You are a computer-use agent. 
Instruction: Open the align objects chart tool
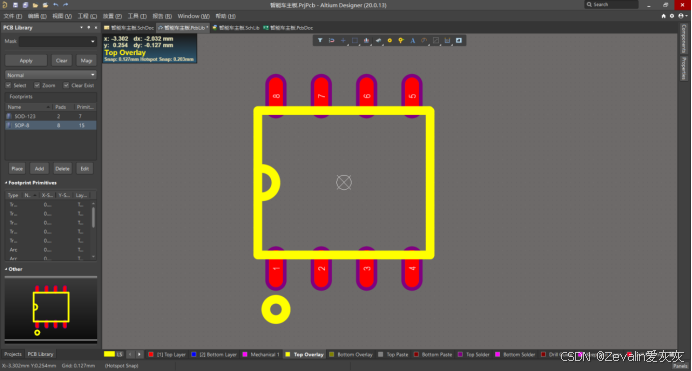[x=366, y=40]
